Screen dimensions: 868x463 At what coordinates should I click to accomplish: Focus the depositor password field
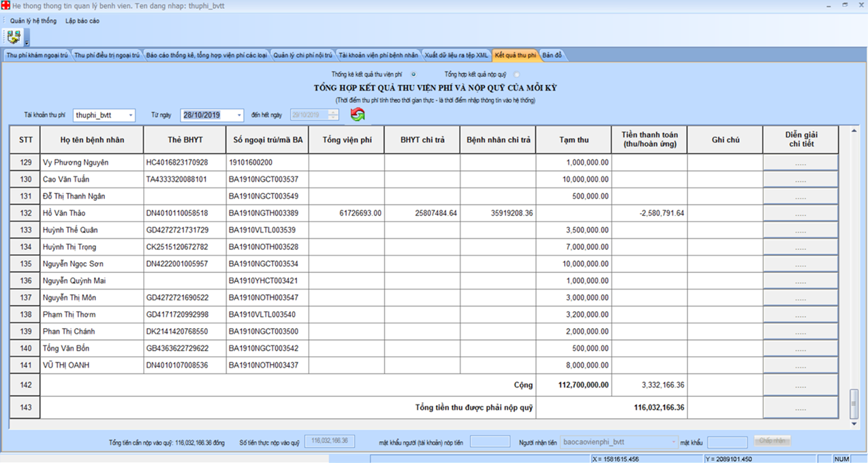[490, 441]
